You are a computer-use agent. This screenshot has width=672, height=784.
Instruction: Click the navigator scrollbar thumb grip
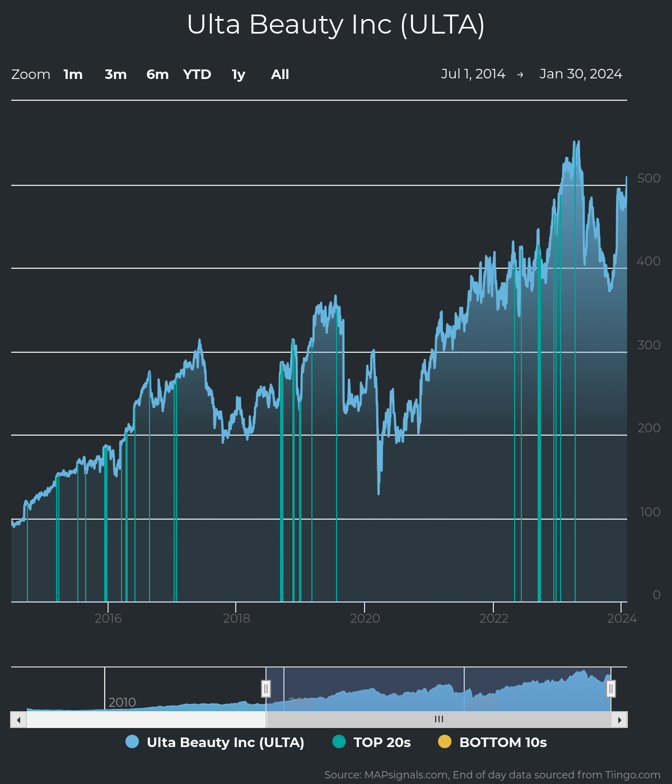coord(439,719)
